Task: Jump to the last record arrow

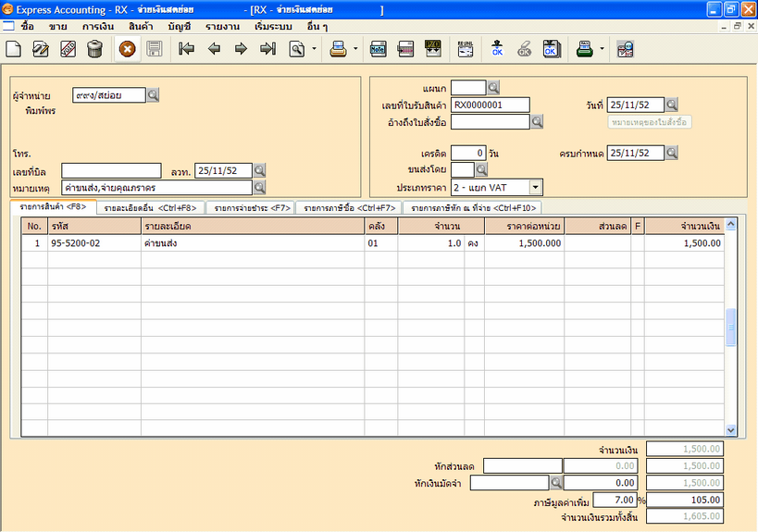Action: [267, 49]
